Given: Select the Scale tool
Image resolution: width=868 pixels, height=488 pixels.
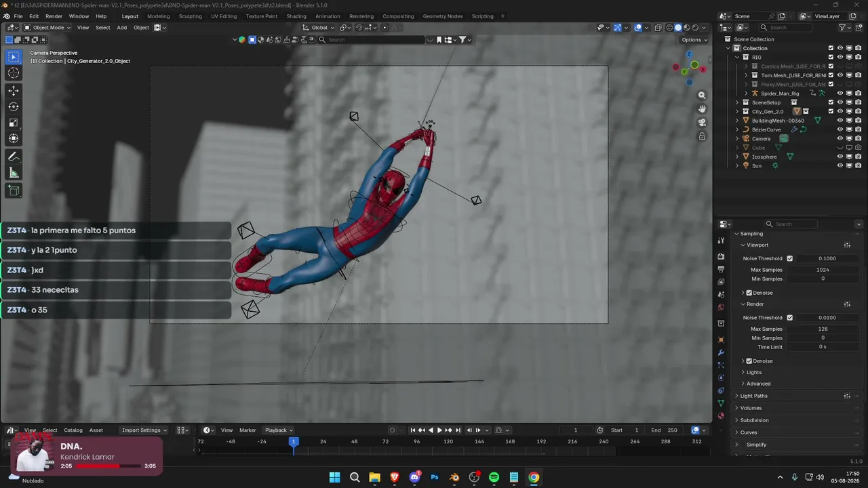Looking at the screenshot, I should click(x=14, y=123).
